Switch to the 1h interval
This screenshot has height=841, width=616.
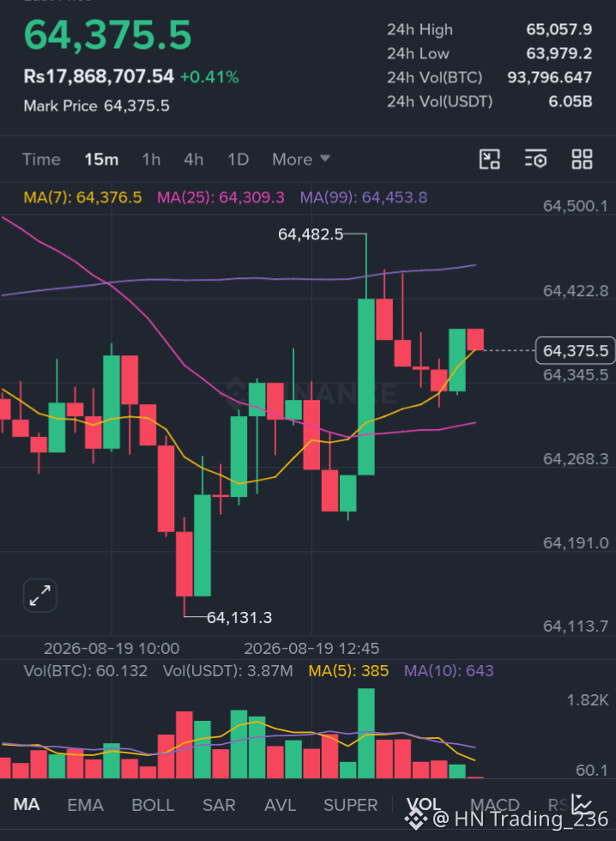151,160
